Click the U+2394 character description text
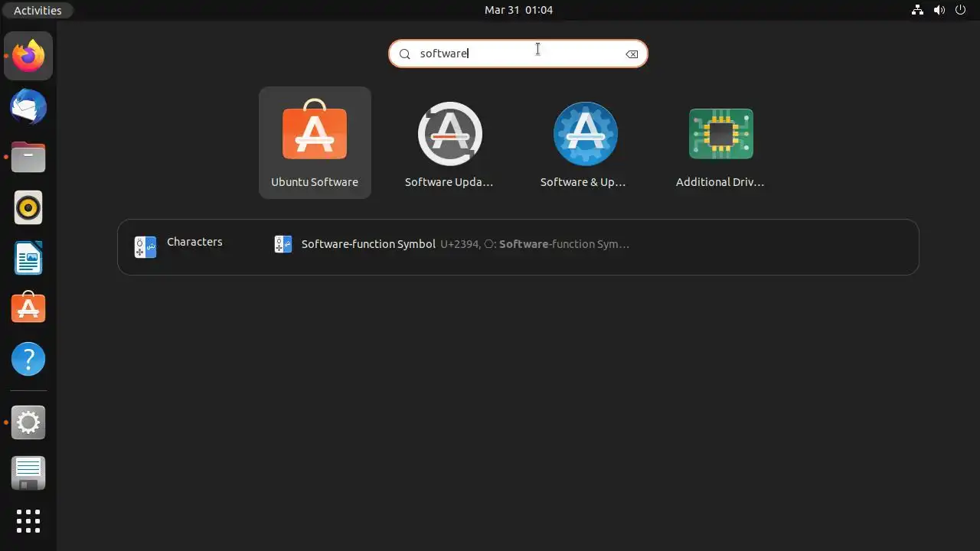 click(x=534, y=244)
